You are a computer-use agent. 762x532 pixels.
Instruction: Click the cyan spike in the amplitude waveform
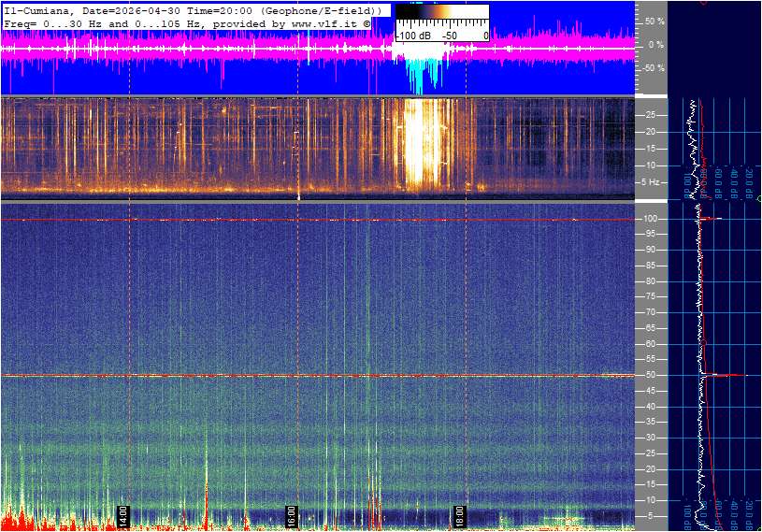(421, 76)
